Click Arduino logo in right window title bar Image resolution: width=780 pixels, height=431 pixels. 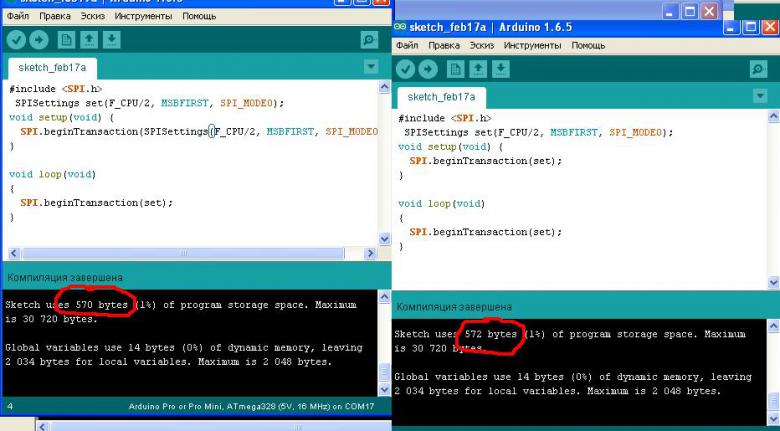coord(400,27)
